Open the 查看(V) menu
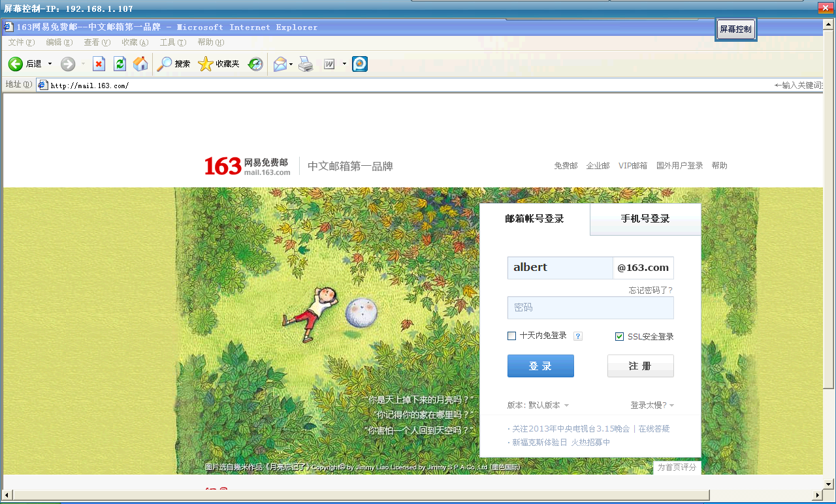The image size is (836, 504). (97, 42)
